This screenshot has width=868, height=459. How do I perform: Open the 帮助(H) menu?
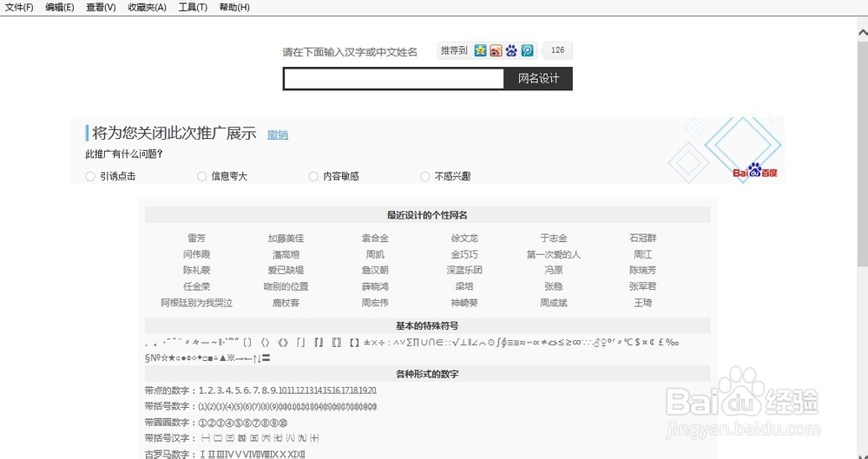pos(234,7)
